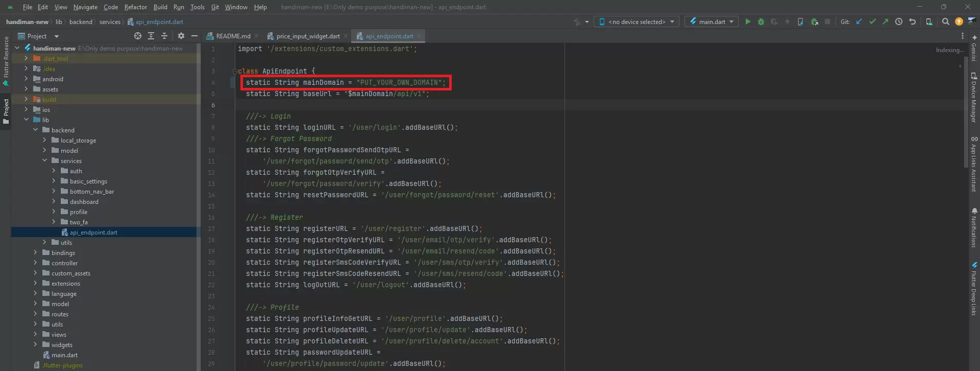This screenshot has width=980, height=371.
Task: Run the app with the green play button
Action: (x=748, y=21)
